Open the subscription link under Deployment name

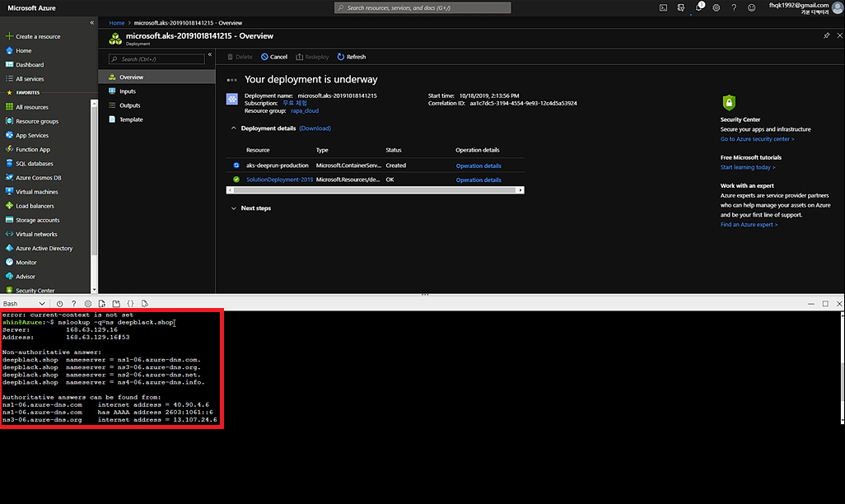295,103
